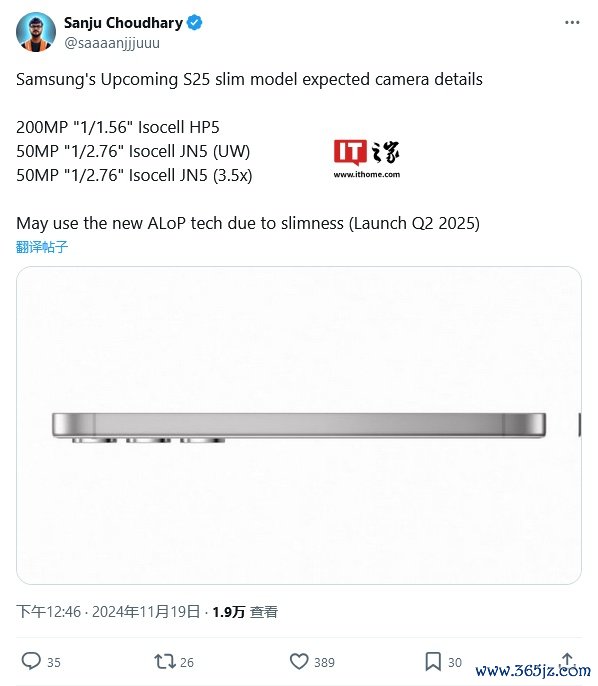
Task: Click the 35 replies count
Action: click(54, 662)
